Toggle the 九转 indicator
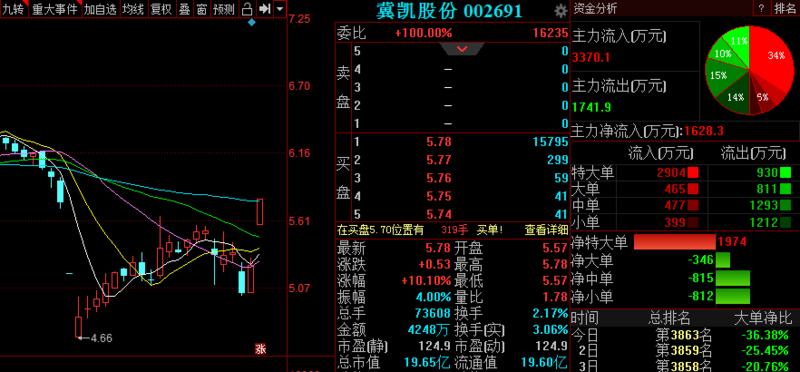This screenshot has height=372, width=800. [13, 9]
